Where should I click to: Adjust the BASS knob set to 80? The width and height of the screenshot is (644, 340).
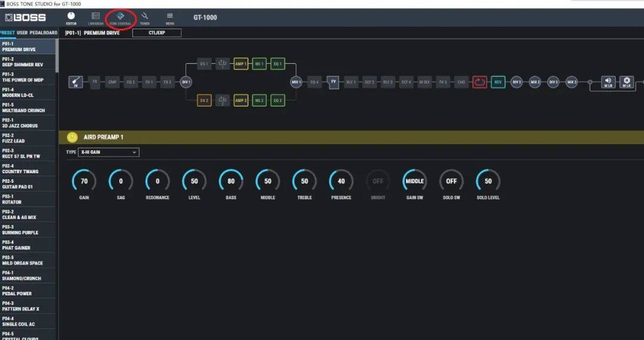point(231,181)
